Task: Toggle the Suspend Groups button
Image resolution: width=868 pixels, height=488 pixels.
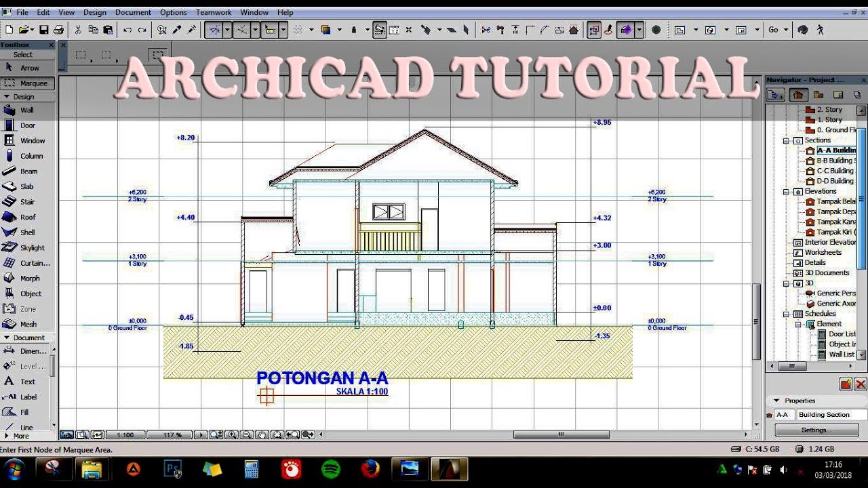Action: tap(595, 30)
